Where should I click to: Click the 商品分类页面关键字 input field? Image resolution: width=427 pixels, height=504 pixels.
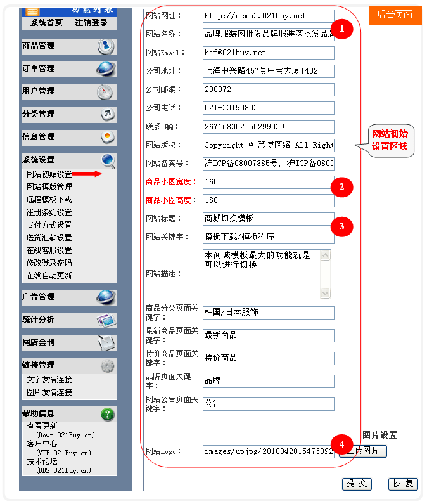point(269,313)
